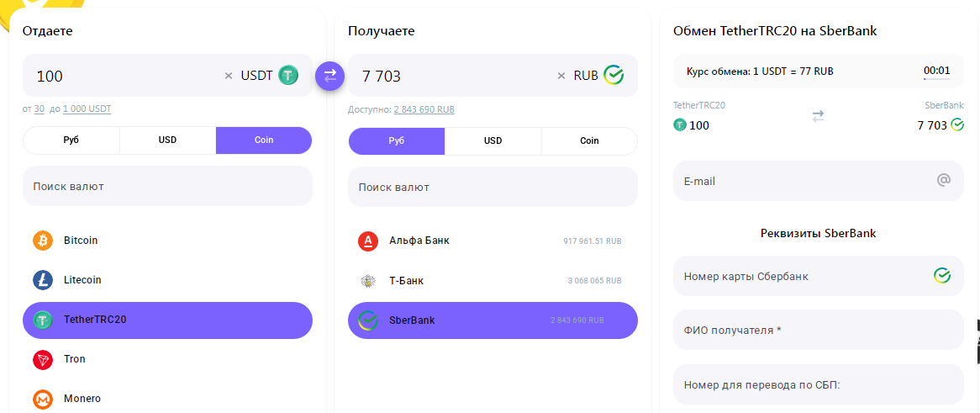Click the RUB Sberbank icon in receive field

pos(613,75)
